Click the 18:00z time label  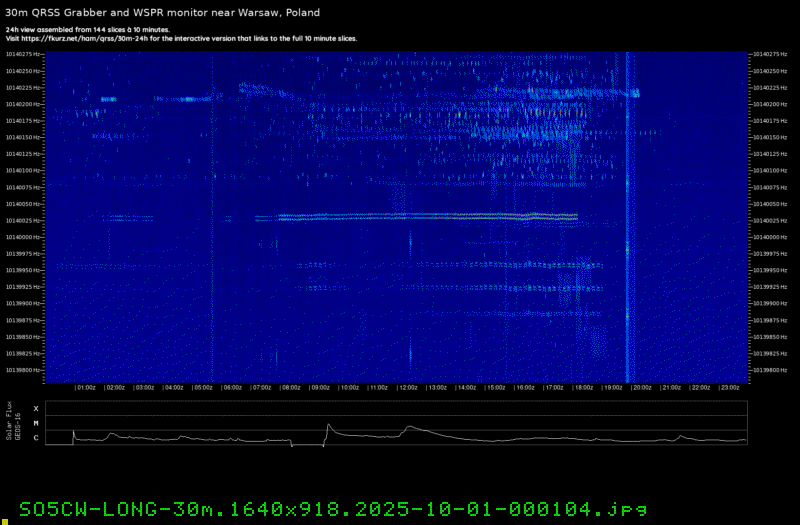point(584,388)
